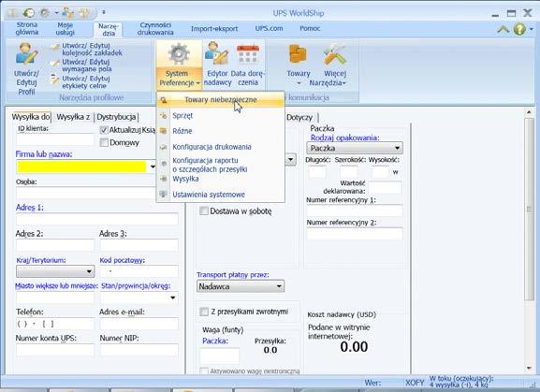Choose Towary niebezpieczne menu entry
The image size is (540, 392).
[221, 100]
